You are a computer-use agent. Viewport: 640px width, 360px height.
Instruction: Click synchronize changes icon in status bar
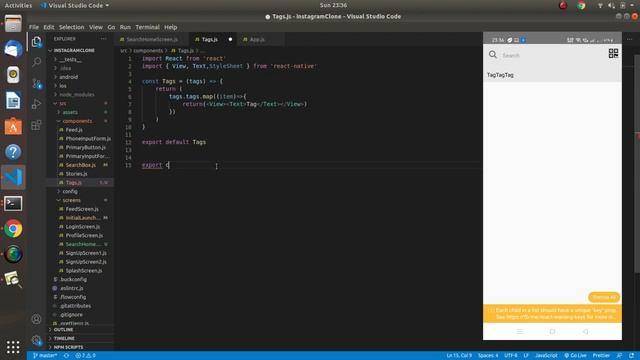[x=66, y=356]
